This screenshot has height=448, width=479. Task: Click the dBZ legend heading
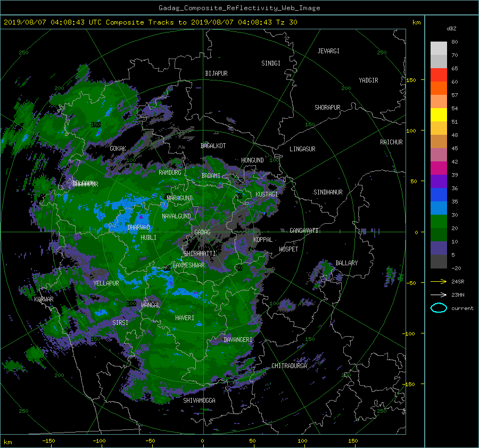[451, 29]
